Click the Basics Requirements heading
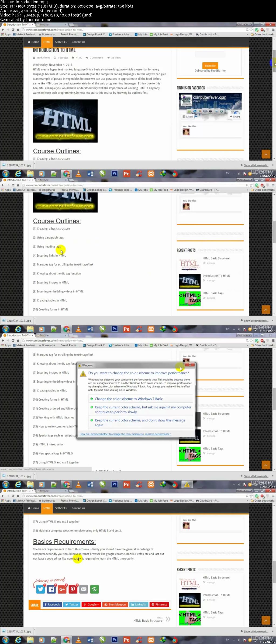 coord(64,541)
